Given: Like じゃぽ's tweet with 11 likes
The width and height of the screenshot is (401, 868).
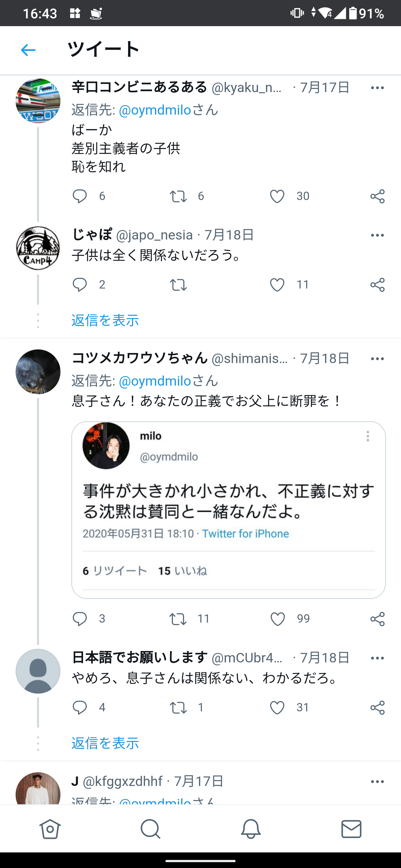Looking at the screenshot, I should [x=277, y=285].
